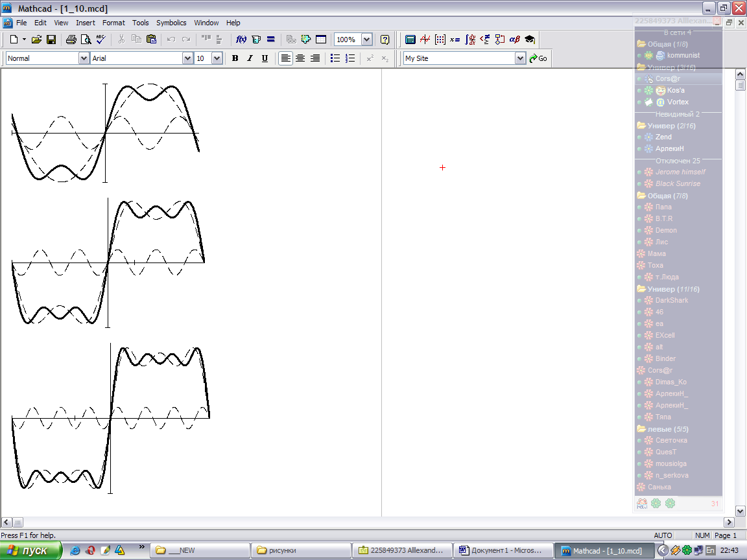The image size is (747, 560).
Task: Open the Insert menu
Action: (86, 23)
